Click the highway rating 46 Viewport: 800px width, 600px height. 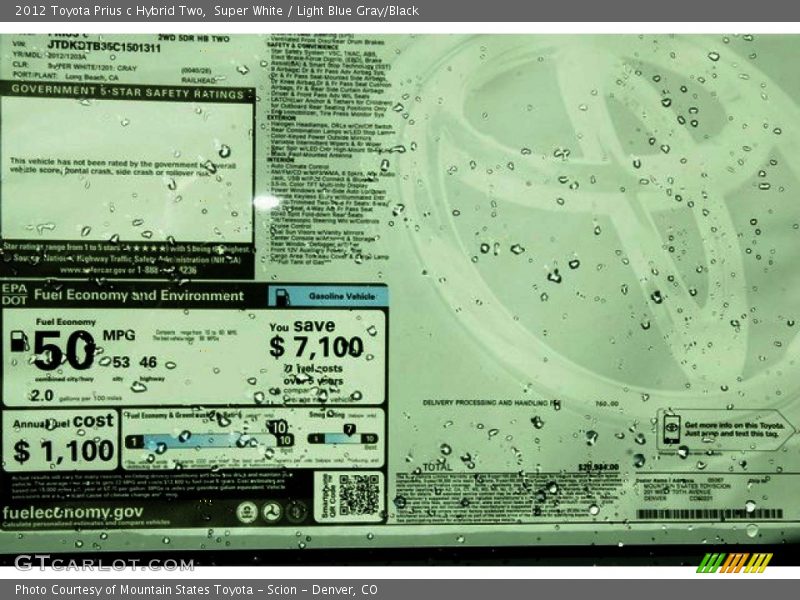pos(148,362)
